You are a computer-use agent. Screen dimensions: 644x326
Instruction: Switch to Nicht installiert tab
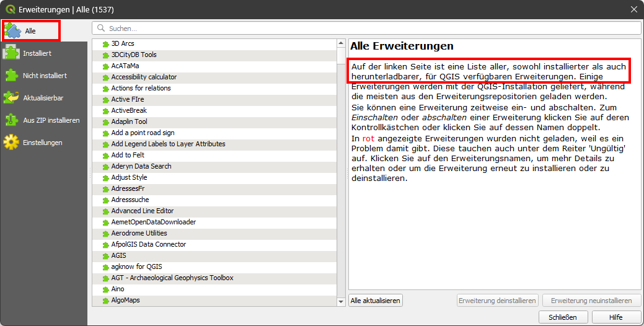(43, 76)
